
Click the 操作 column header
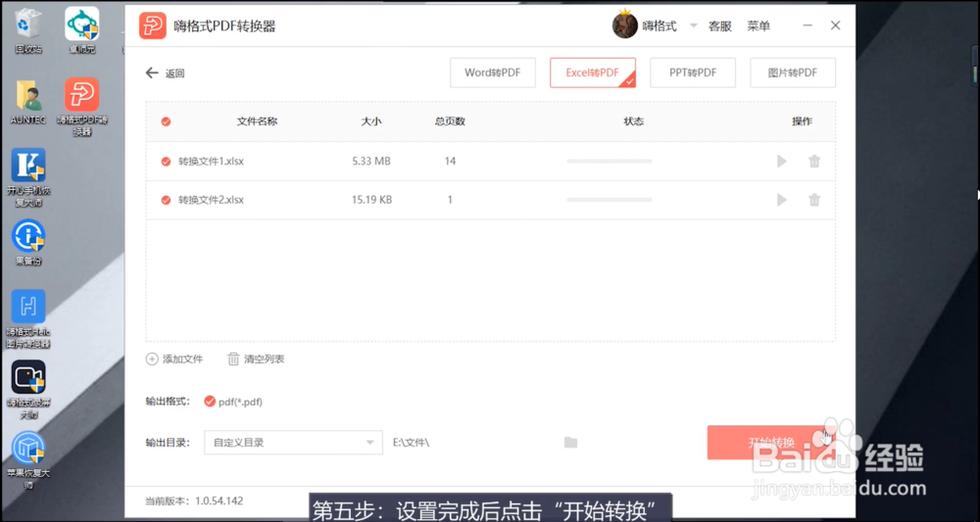coord(803,121)
